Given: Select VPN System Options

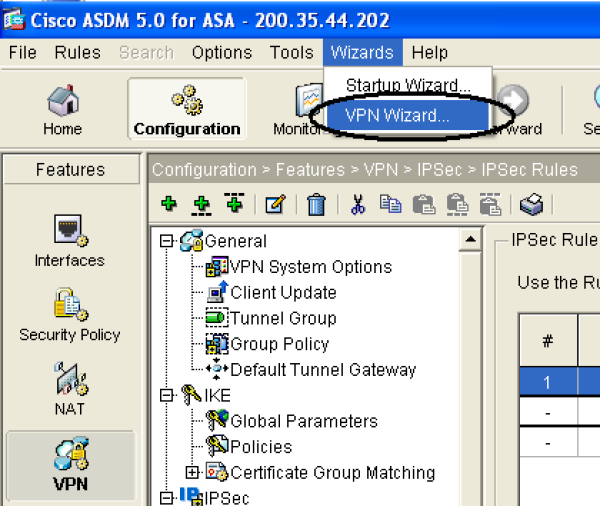Looking at the screenshot, I should pos(311,267).
